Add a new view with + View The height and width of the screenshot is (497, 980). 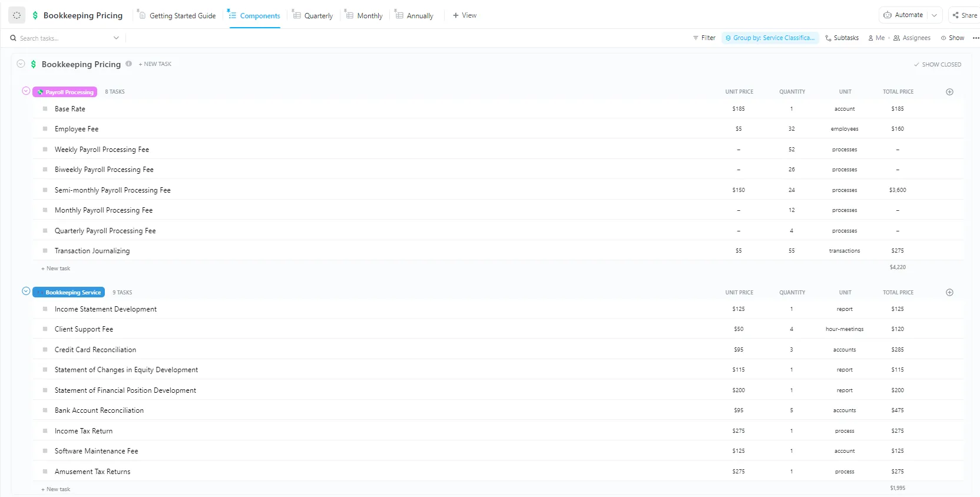(465, 15)
